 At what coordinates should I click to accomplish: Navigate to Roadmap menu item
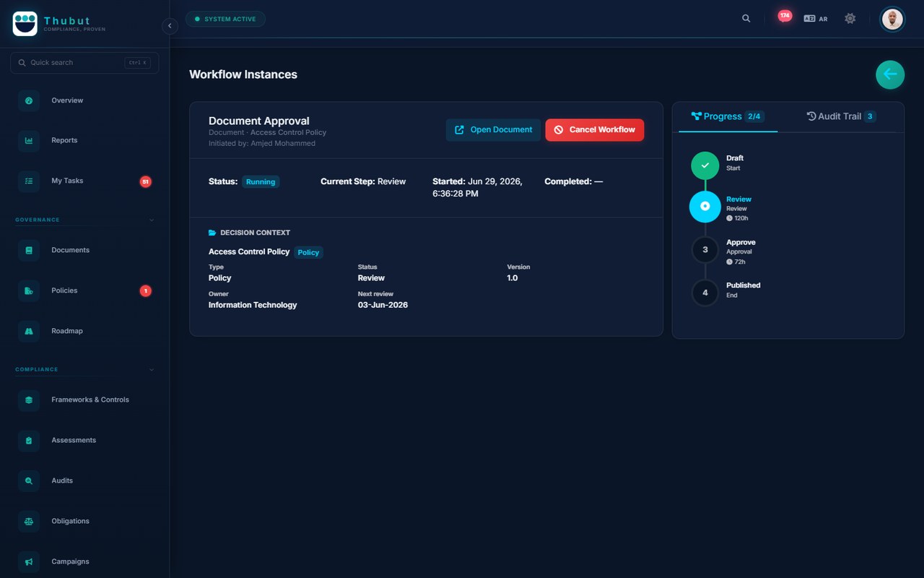coord(84,332)
